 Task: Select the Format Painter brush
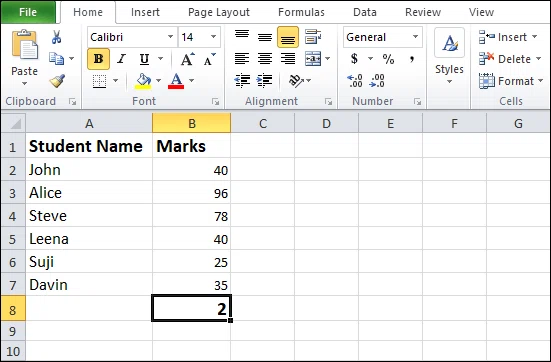click(57, 81)
